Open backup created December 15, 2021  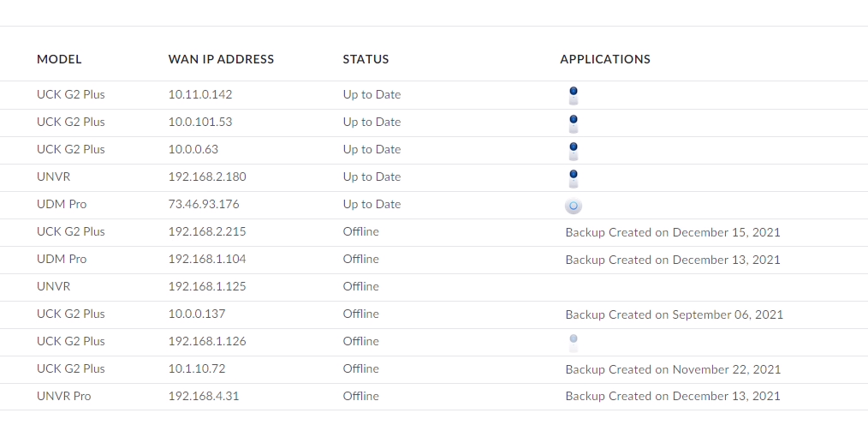[x=673, y=232]
